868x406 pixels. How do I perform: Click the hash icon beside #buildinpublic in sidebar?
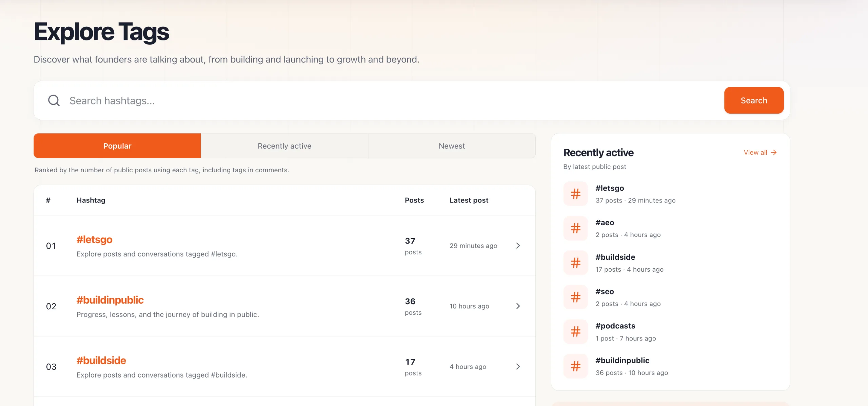pos(575,366)
